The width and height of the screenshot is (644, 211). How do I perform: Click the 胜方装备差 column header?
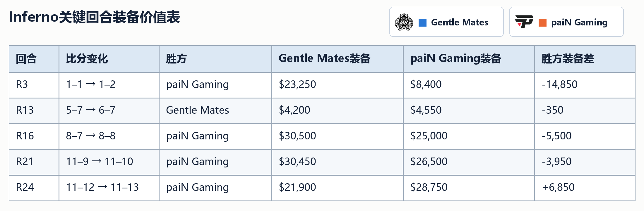[585, 59]
